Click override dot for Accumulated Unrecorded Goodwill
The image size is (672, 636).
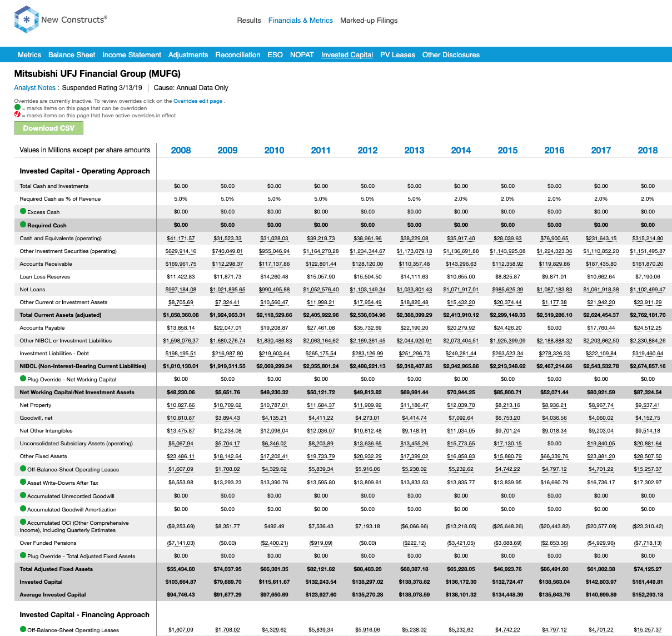pos(23,495)
